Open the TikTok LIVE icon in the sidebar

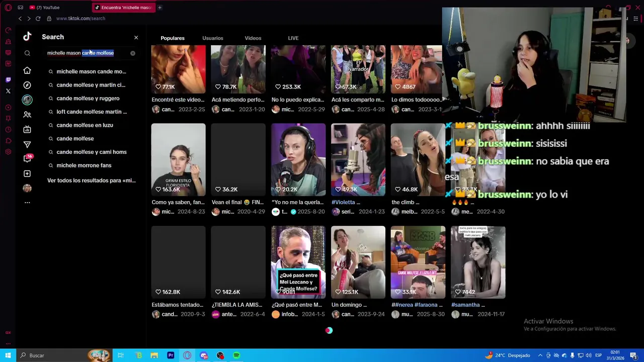point(27,130)
